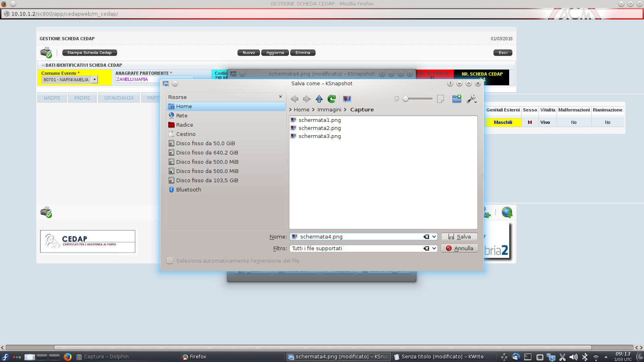
Task: Create a new folder in Capture
Action: point(457,99)
